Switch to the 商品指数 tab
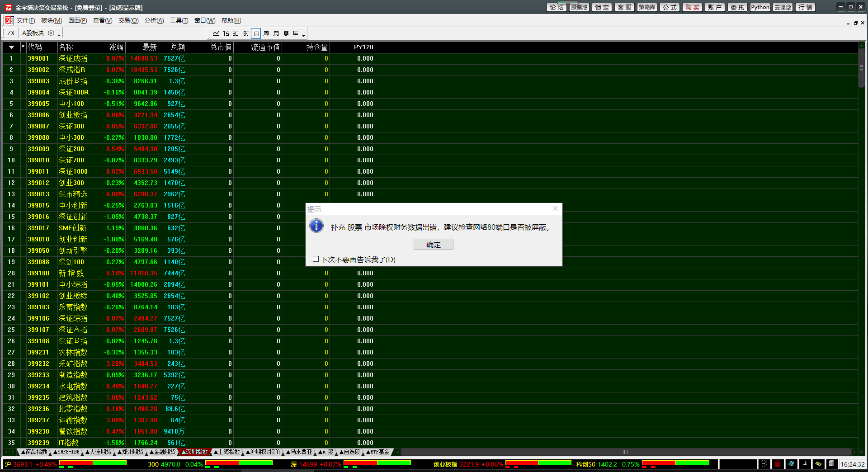 click(34, 452)
